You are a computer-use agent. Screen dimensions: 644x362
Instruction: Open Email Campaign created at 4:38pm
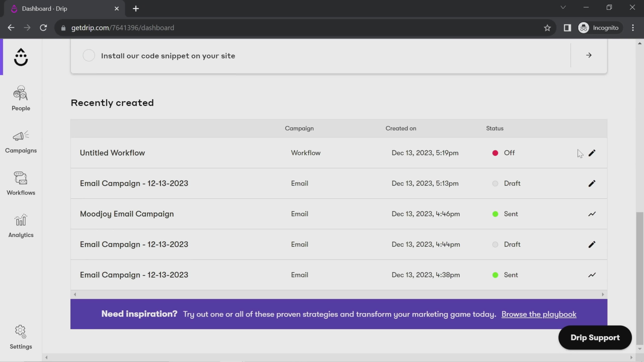coord(339,275)
